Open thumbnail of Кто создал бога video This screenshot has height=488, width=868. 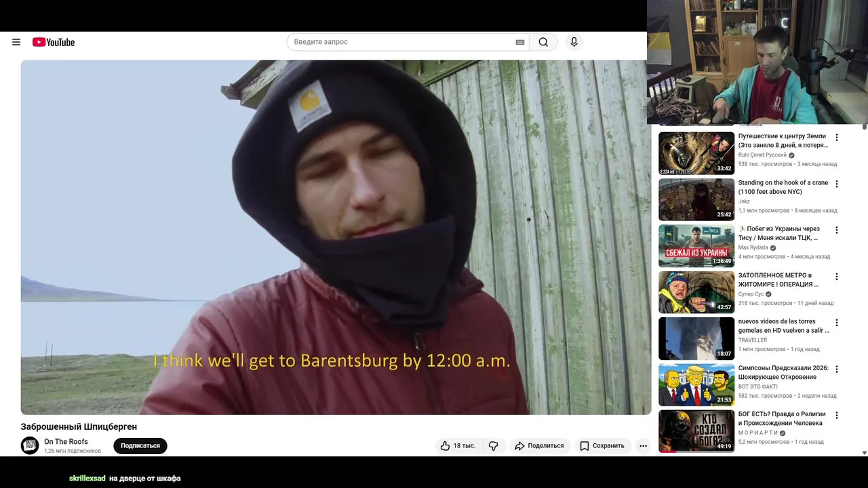696,431
